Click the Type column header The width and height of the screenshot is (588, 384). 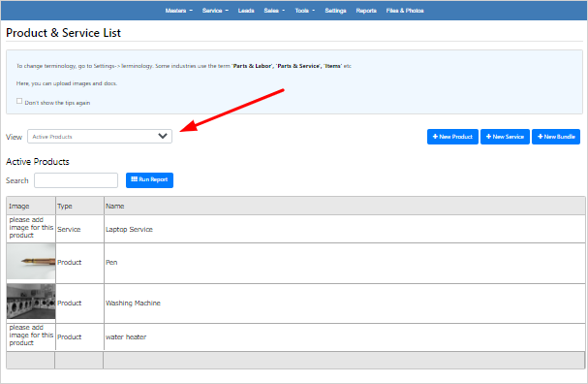tap(79, 206)
